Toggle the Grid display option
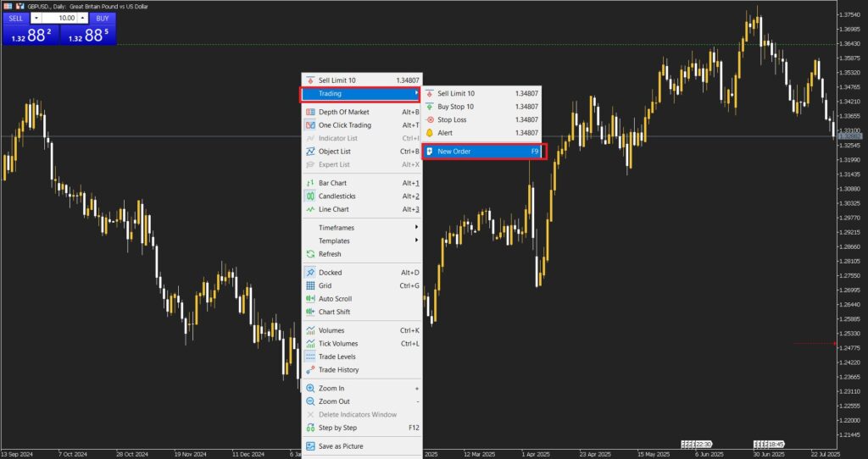This screenshot has width=868, height=459. [362, 286]
